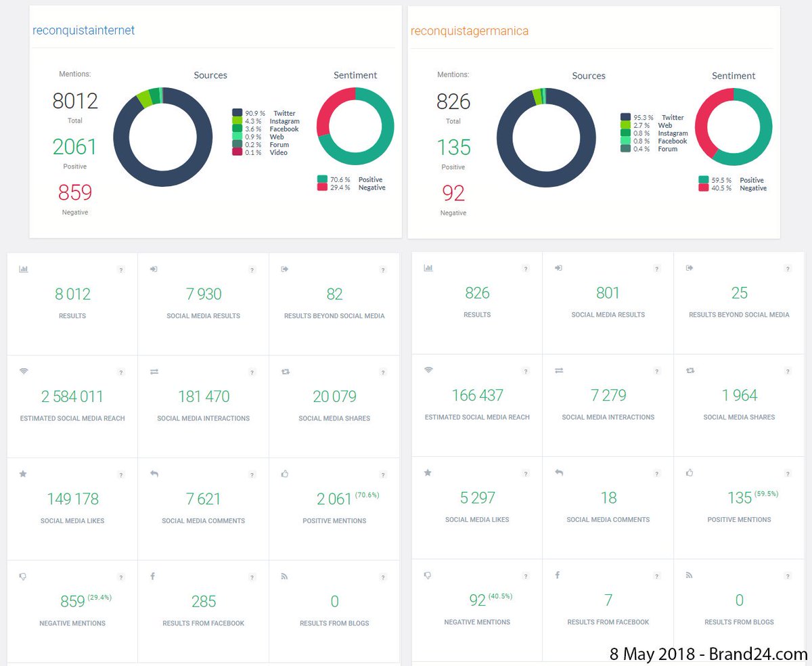Open the help question mark on the 8 012 Results card

(x=121, y=270)
